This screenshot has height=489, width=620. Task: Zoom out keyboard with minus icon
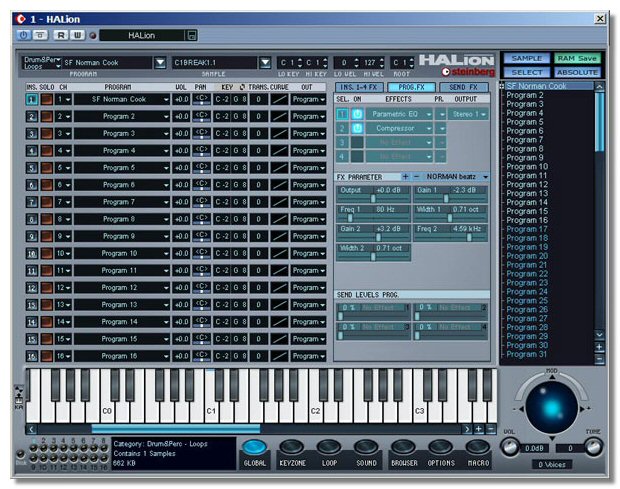491,429
